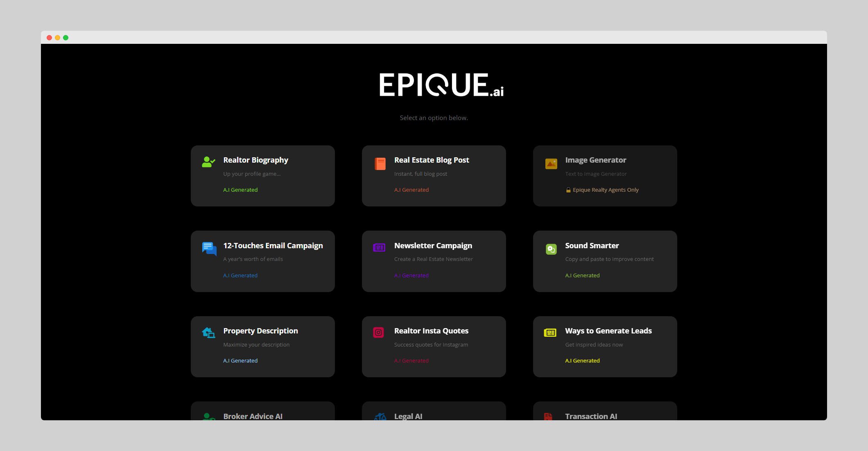Viewport: 868px width, 451px height.
Task: Open the Sound Smarter title
Action: [x=592, y=246]
